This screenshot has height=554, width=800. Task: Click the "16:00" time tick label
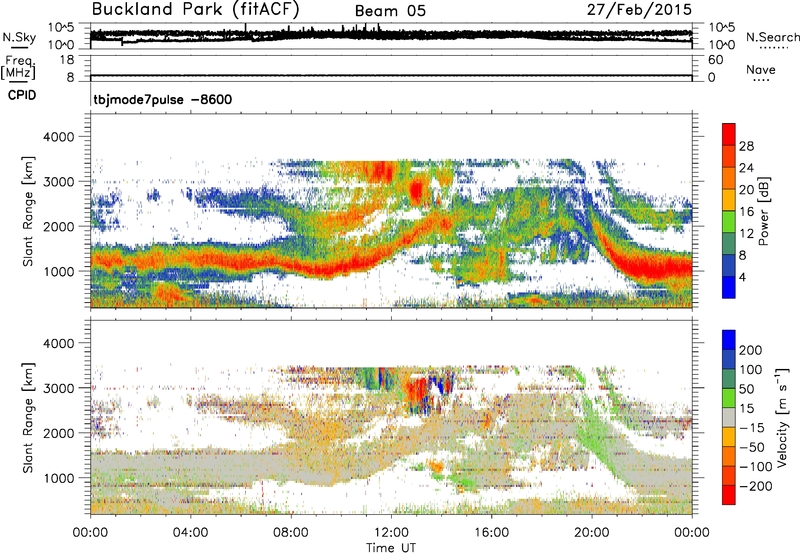click(x=491, y=533)
